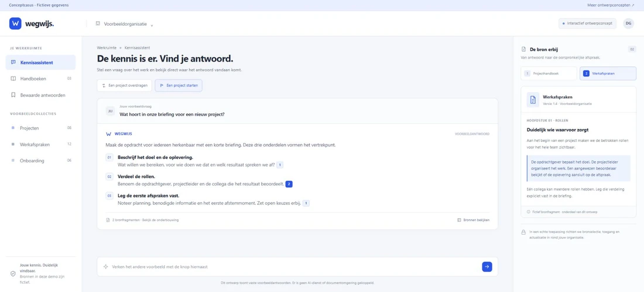
Task: Click the Bewaarde antwoorden bookmark icon
Action: click(x=13, y=95)
